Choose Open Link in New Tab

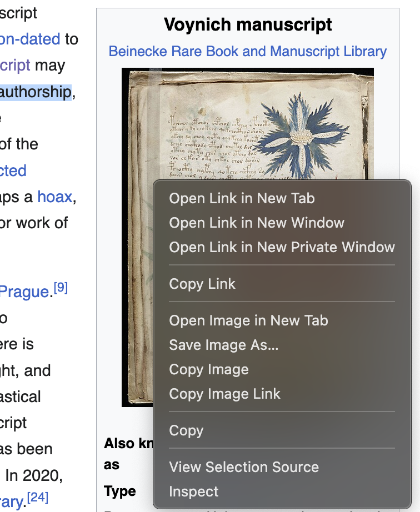pos(241,198)
